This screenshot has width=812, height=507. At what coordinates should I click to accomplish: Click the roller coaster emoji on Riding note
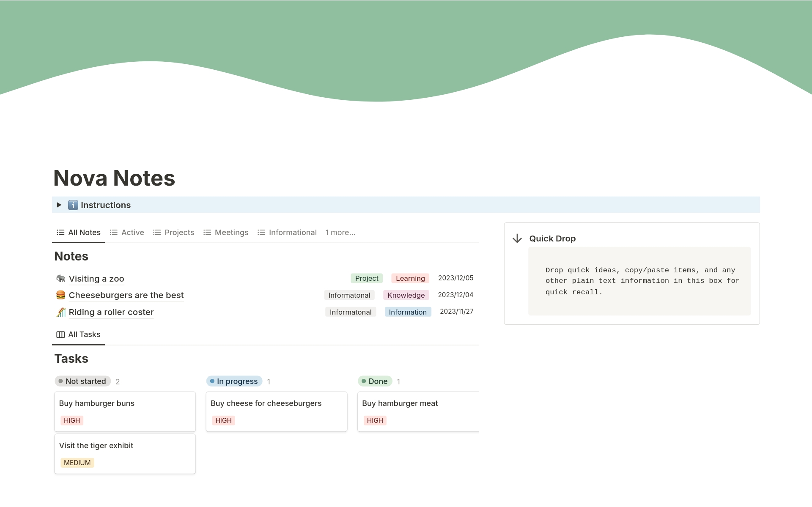point(60,312)
